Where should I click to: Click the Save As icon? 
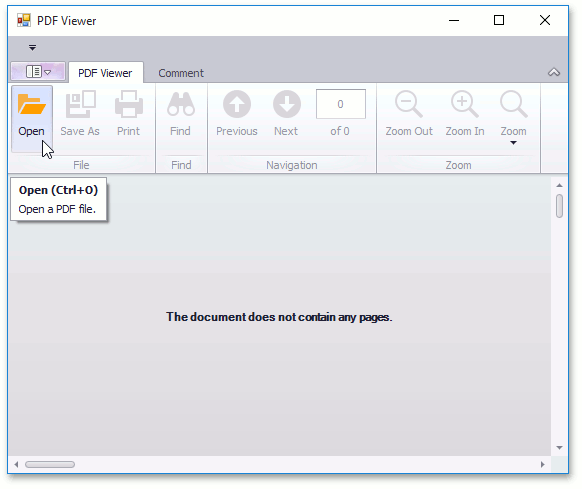[x=80, y=104]
